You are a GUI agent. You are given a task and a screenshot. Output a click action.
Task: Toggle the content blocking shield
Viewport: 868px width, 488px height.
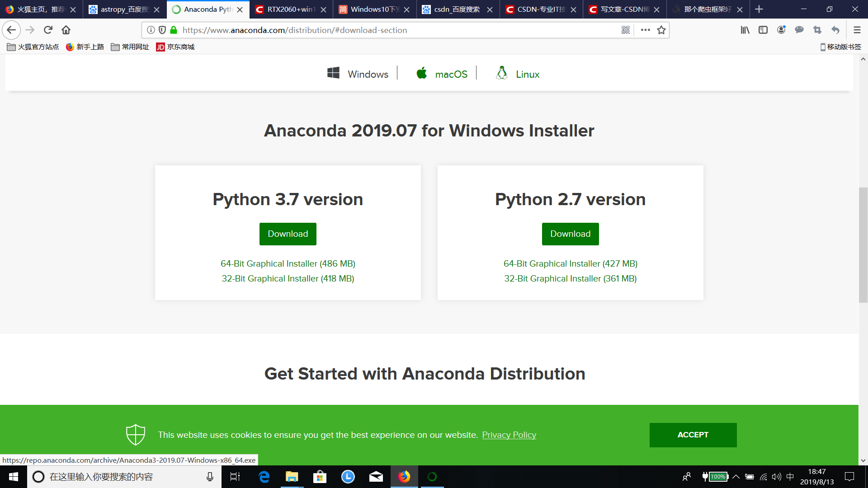click(162, 30)
